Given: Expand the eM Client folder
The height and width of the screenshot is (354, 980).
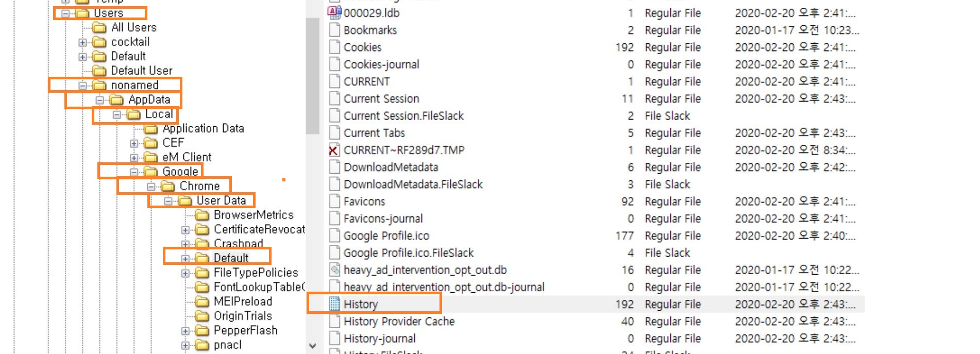Looking at the screenshot, I should click(134, 158).
